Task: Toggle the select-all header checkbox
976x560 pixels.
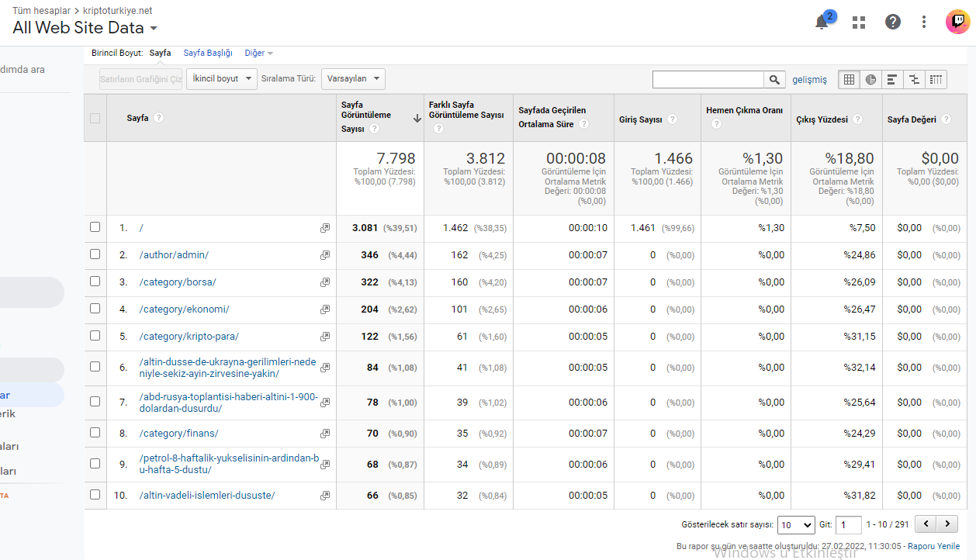Action: [x=95, y=118]
